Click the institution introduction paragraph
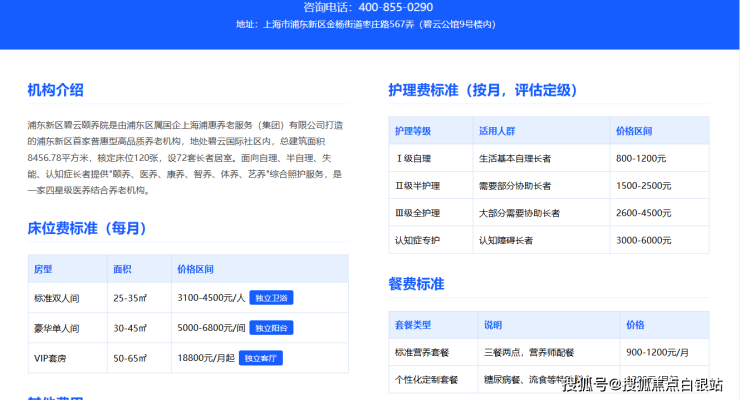This screenshot has height=400, width=740. 185,158
